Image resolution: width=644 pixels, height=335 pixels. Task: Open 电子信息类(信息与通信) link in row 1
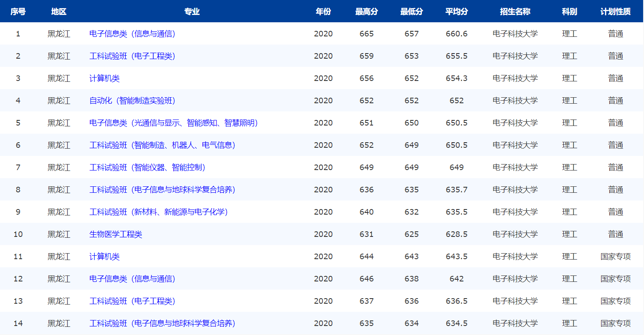coord(132,33)
